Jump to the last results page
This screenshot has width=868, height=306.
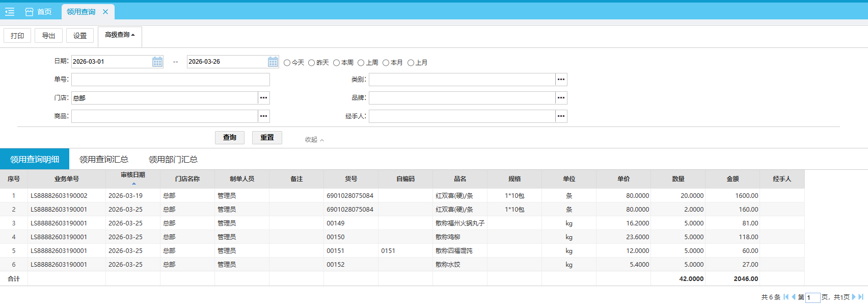(x=861, y=297)
